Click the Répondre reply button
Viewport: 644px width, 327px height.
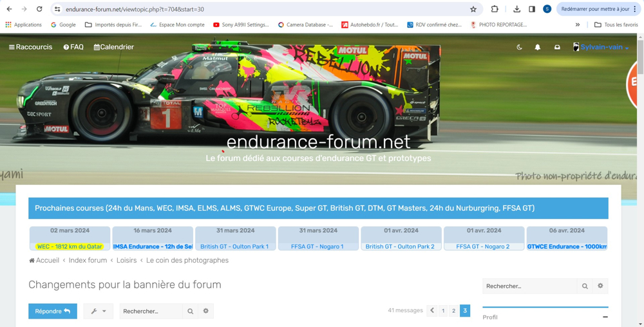[53, 312]
